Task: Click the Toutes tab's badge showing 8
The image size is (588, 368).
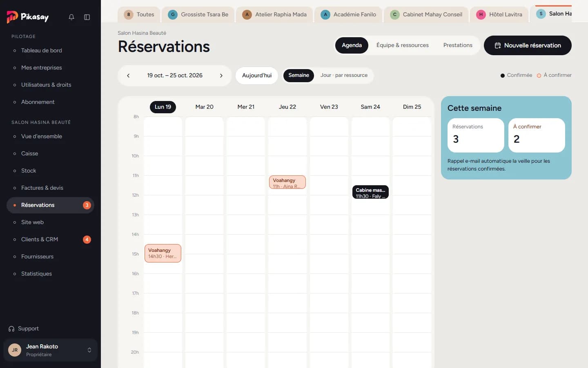Action: [129, 14]
